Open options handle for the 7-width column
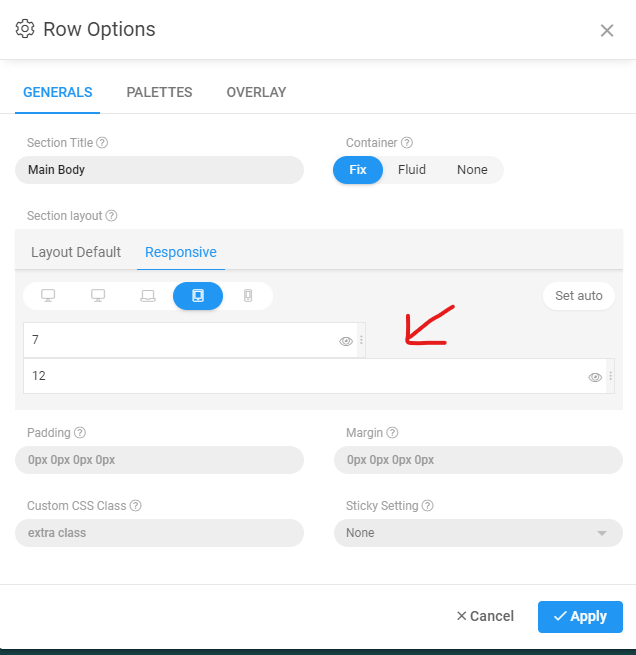The height and width of the screenshot is (655, 636). 361,341
